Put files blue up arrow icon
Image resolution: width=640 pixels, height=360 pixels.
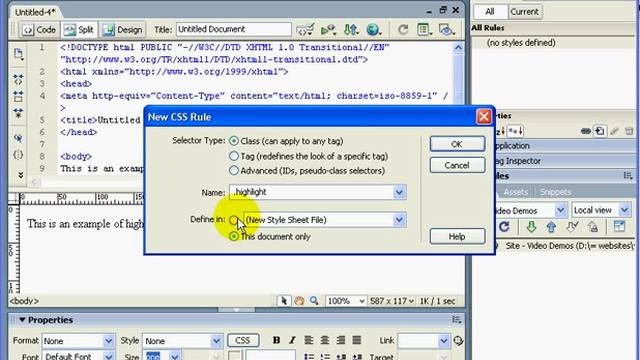pos(551,227)
